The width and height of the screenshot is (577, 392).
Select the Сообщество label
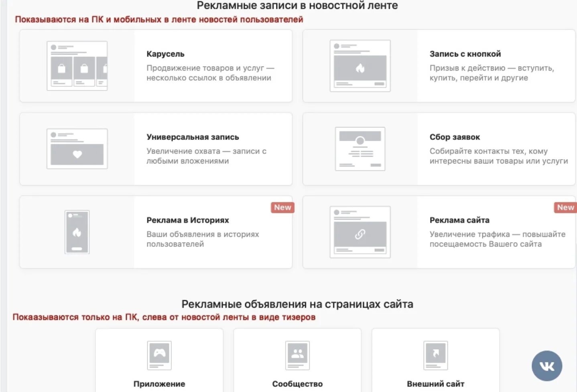click(x=297, y=384)
